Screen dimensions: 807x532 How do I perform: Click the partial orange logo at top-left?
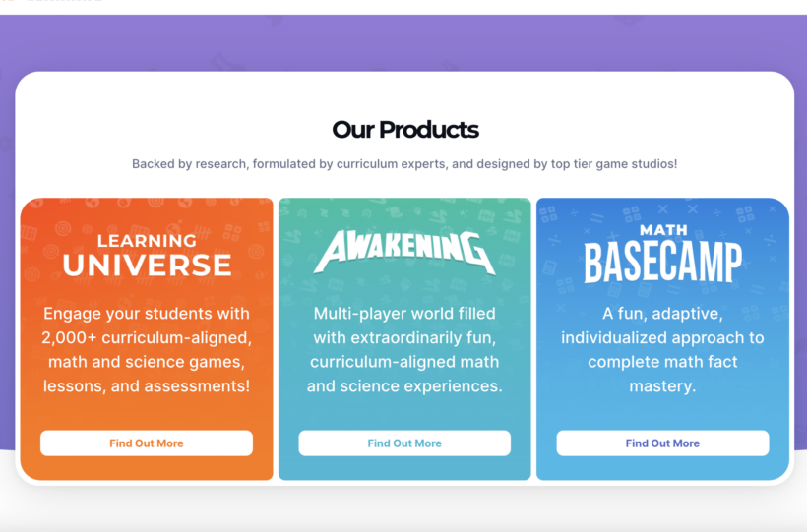[8, 2]
